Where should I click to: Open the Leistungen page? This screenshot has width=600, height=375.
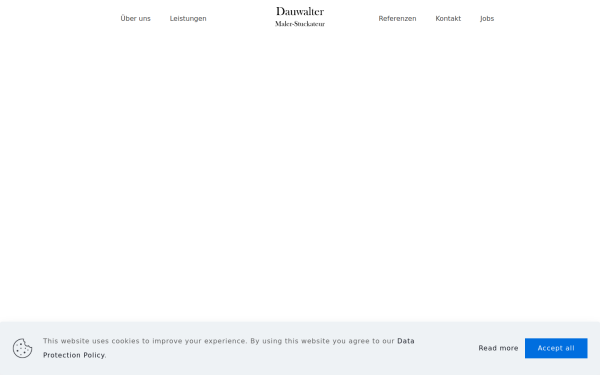(188, 18)
